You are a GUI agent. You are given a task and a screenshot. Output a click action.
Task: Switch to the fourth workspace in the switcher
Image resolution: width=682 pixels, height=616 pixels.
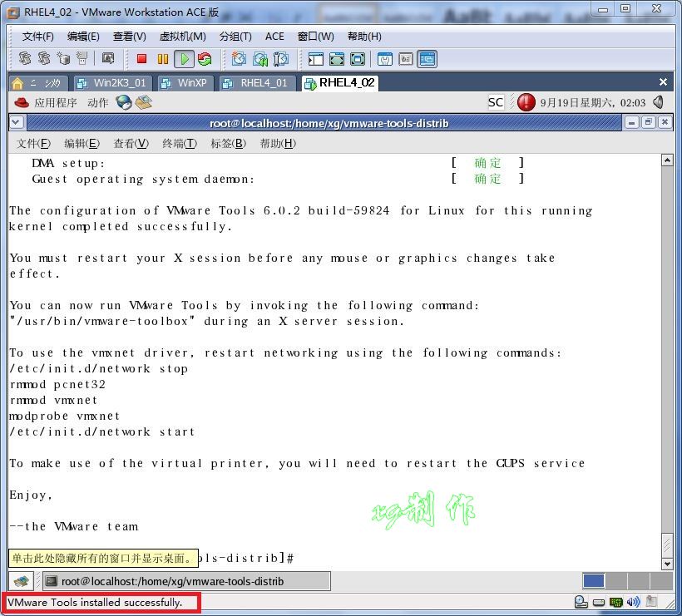pyautogui.click(x=661, y=581)
